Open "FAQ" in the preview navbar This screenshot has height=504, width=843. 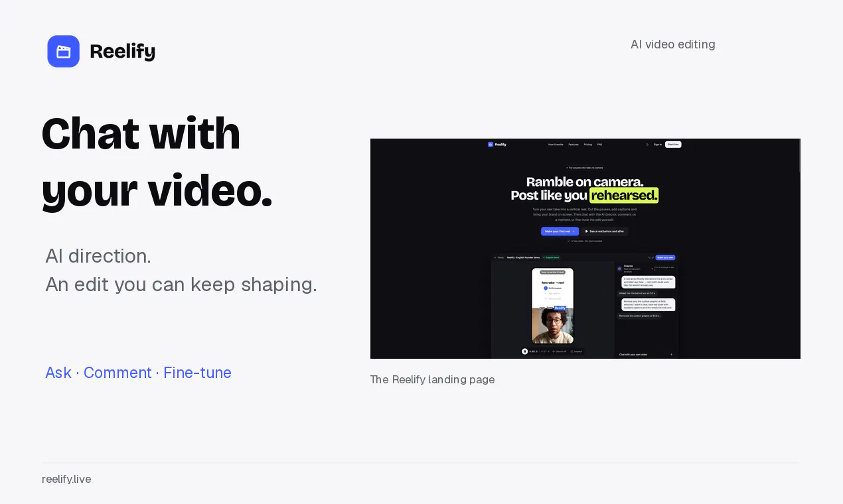coord(599,144)
